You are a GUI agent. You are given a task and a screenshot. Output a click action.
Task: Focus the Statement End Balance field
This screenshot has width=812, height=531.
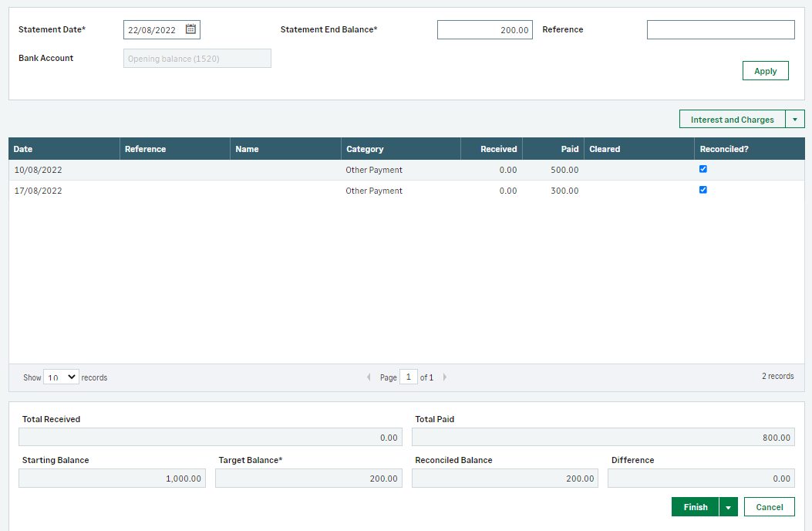484,30
